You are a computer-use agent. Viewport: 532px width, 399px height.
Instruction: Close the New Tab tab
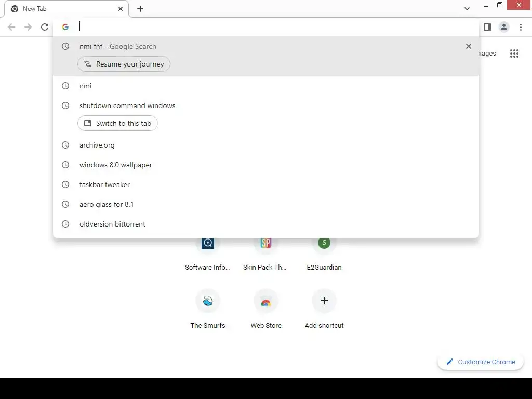coord(121,9)
